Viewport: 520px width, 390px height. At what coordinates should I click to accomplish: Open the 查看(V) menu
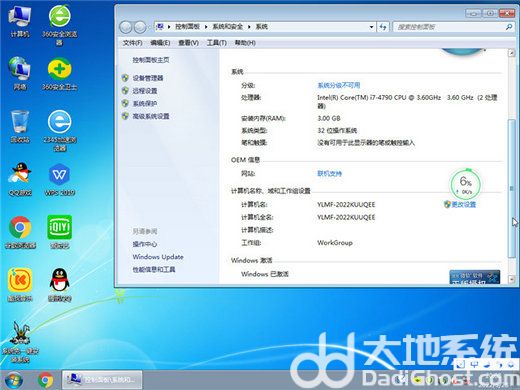pos(188,43)
